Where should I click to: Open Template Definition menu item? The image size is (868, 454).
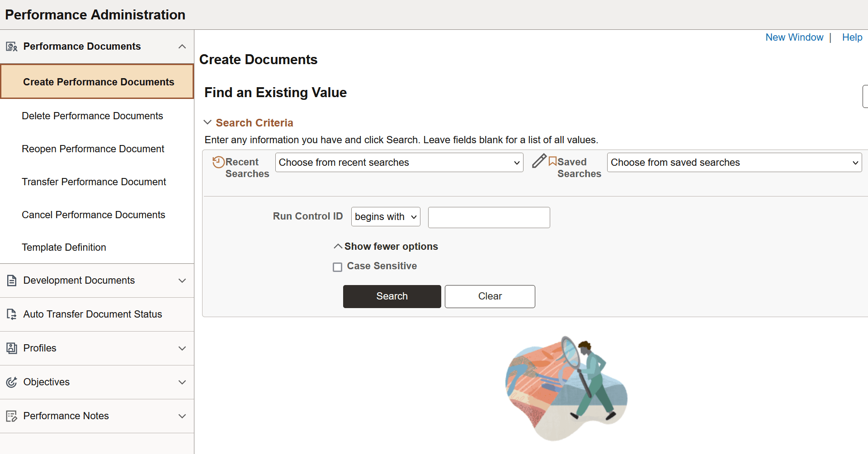click(64, 248)
